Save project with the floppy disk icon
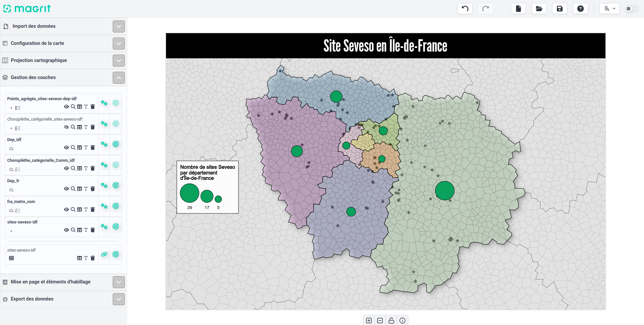The height and width of the screenshot is (325, 644). click(559, 9)
